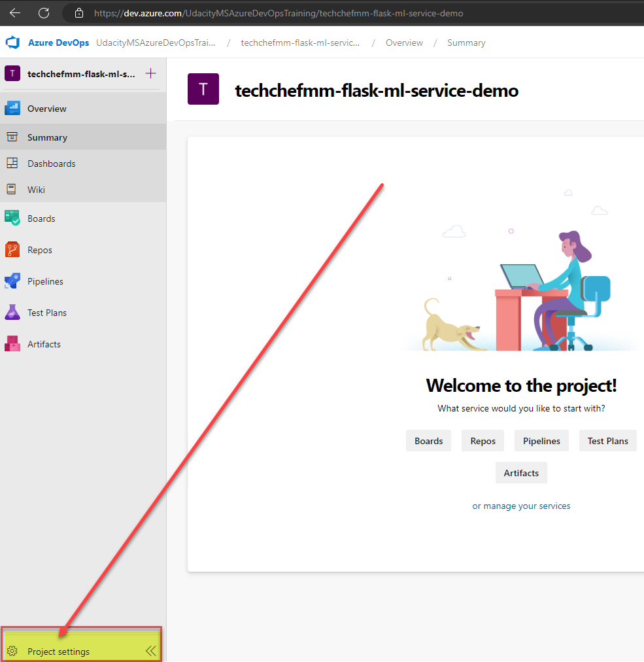Screen dimensions: 644x662
Task: Click inside the browser address bar
Action: 262,12
